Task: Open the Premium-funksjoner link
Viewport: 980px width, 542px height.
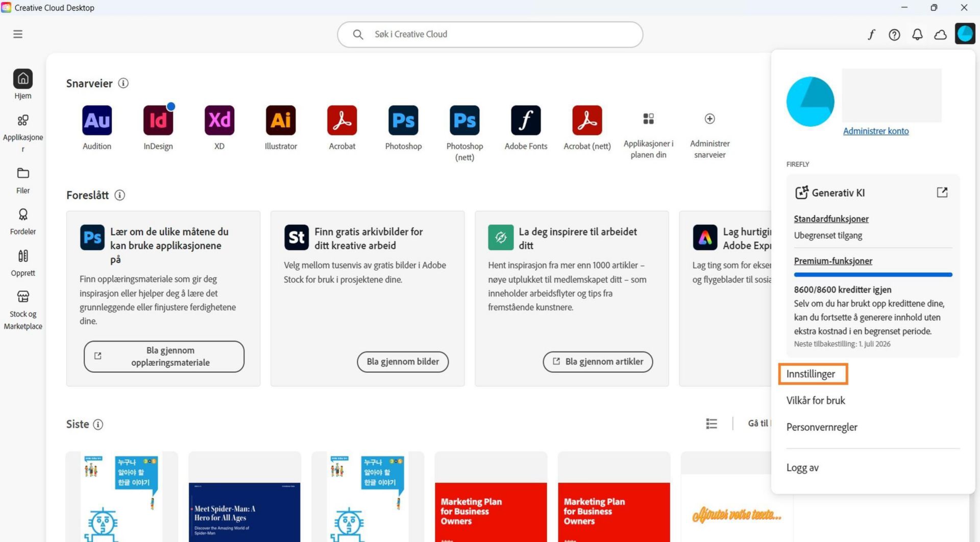Action: pyautogui.click(x=833, y=261)
